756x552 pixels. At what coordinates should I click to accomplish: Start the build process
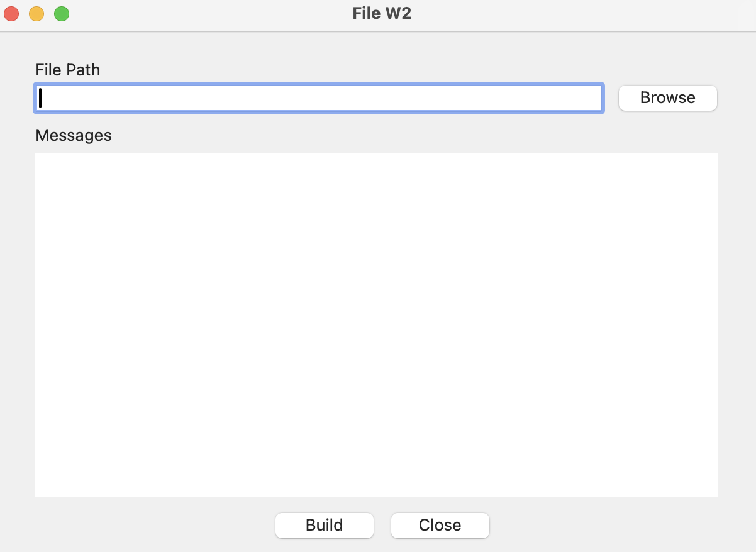[x=324, y=525]
